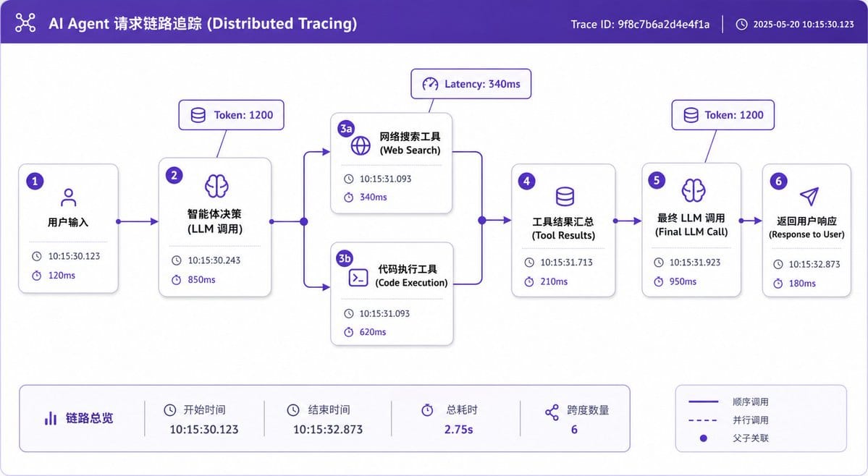The image size is (868, 476).
Task: Click the clock icon next to 开始时间
Action: (170, 409)
